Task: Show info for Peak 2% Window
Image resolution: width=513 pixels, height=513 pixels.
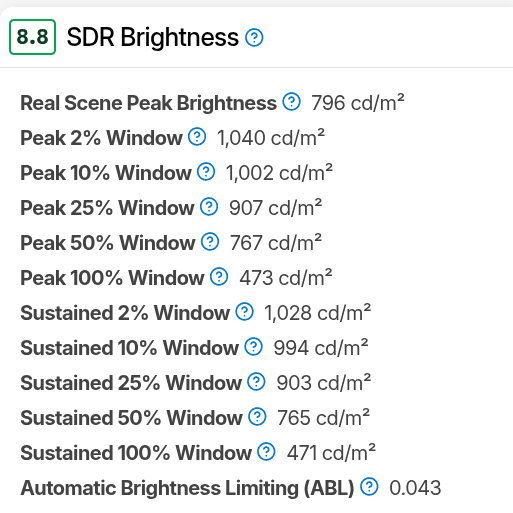Action: click(x=197, y=137)
